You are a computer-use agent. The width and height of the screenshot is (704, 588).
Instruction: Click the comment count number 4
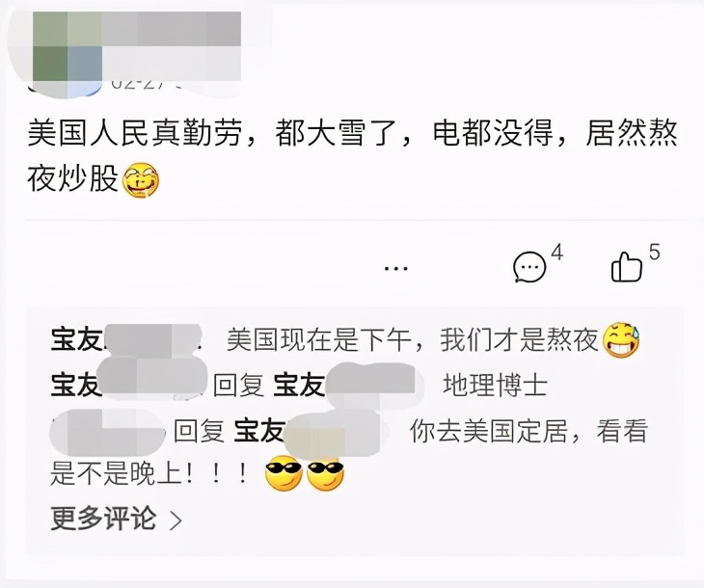556,254
